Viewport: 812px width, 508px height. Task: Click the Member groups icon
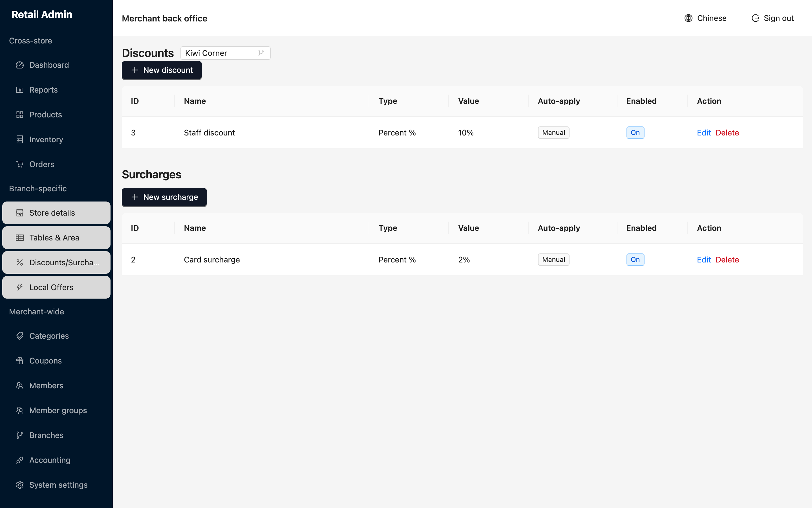pos(20,410)
